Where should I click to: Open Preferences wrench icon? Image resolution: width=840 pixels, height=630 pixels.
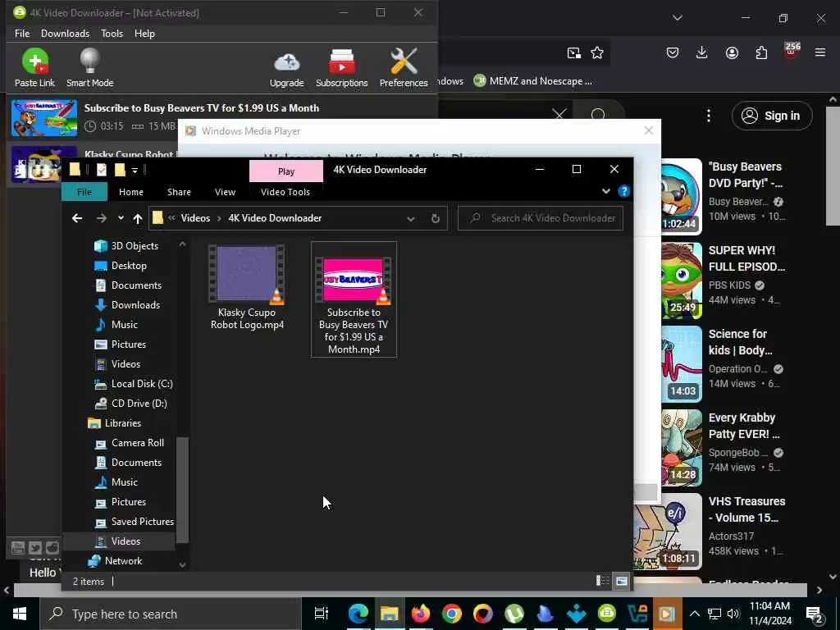[x=404, y=67]
